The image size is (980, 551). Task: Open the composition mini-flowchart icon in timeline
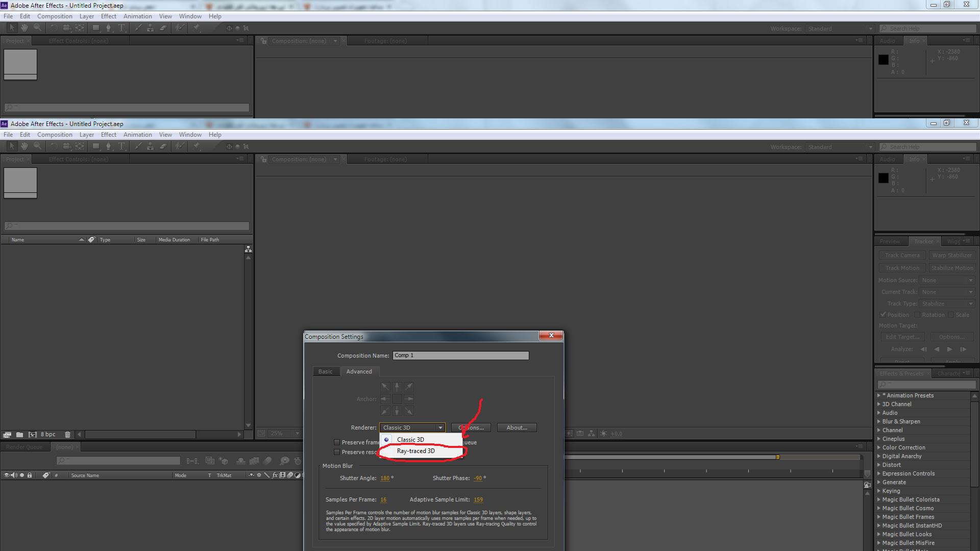(x=192, y=461)
